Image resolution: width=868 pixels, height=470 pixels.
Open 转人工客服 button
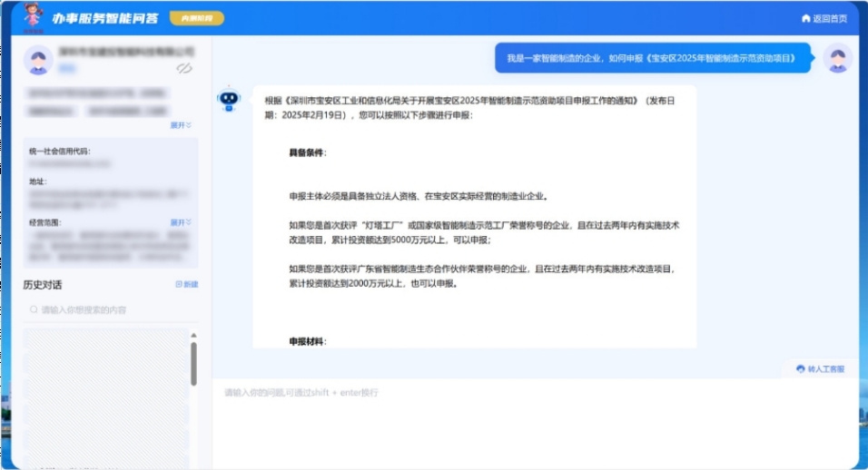pos(821,368)
